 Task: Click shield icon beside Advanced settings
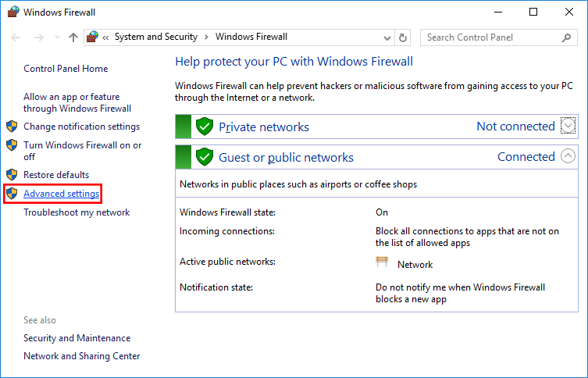point(12,194)
